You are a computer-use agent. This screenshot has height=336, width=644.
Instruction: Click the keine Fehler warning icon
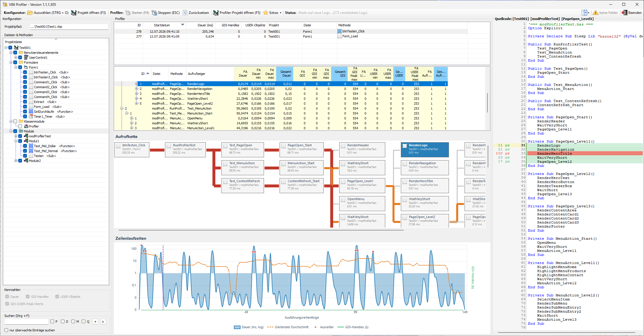(x=596, y=13)
